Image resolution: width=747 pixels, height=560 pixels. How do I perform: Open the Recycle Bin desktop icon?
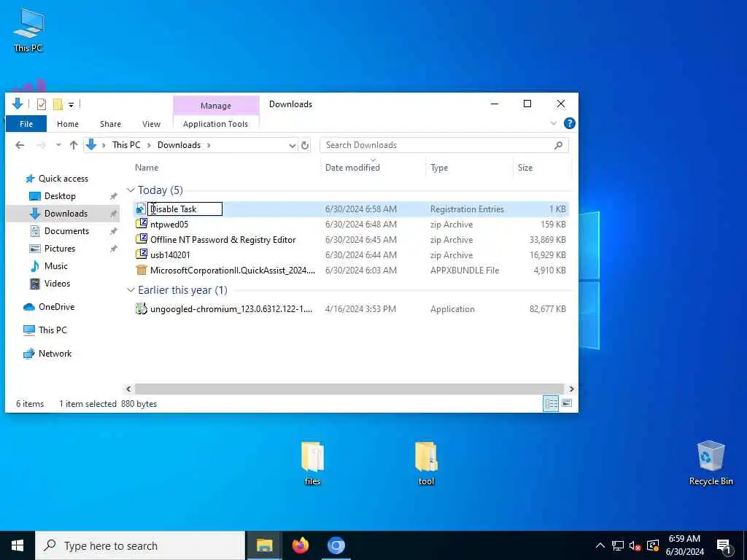pyautogui.click(x=711, y=462)
